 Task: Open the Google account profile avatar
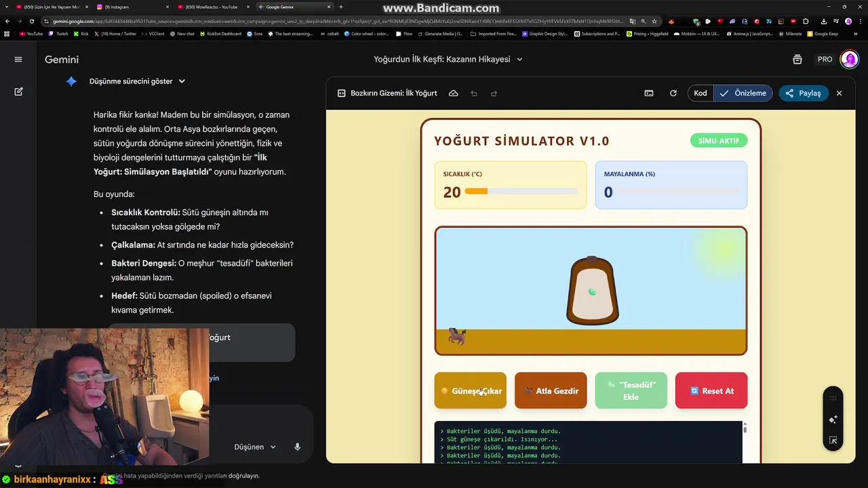pos(849,60)
